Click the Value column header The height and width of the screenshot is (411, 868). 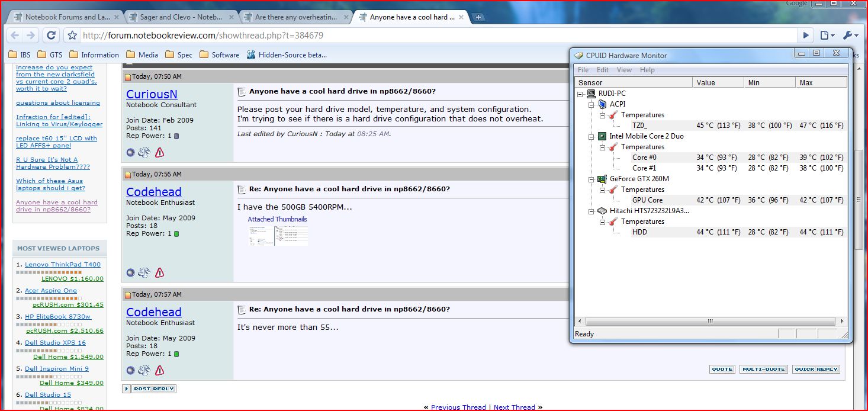[x=719, y=83]
